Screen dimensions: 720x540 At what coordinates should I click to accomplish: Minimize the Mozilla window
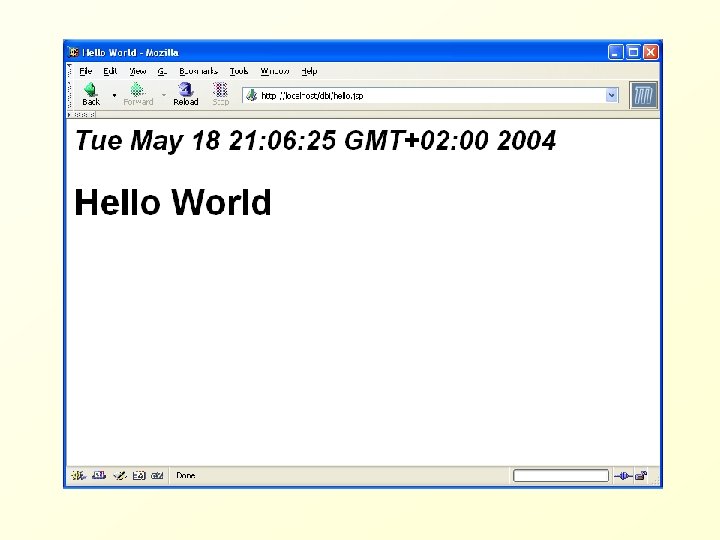point(615,52)
